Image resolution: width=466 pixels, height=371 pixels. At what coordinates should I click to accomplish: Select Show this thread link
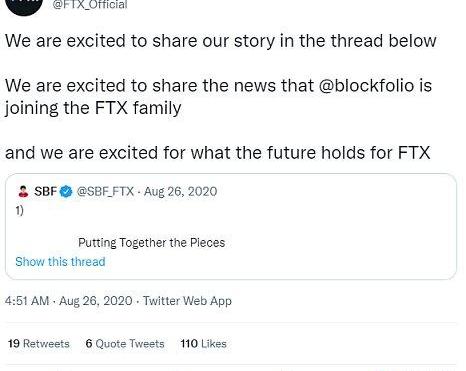(x=60, y=262)
